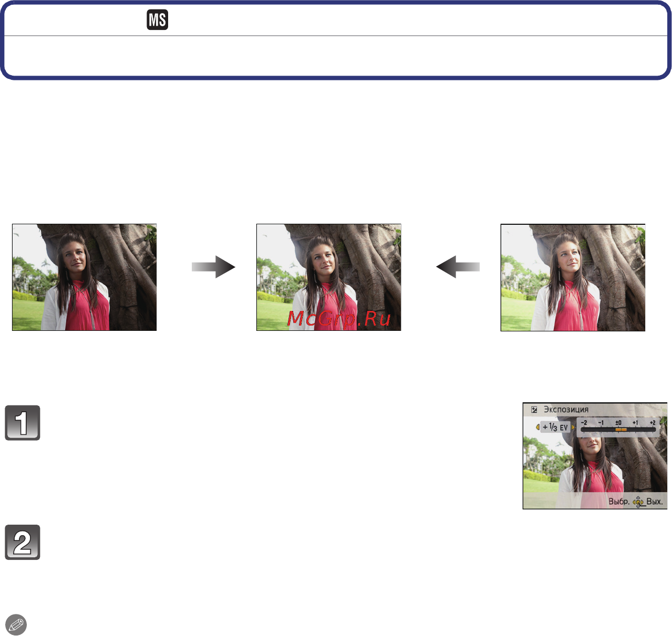The height and width of the screenshot is (636, 672).
Task: Click the step 2 number badge
Action: [x=23, y=543]
